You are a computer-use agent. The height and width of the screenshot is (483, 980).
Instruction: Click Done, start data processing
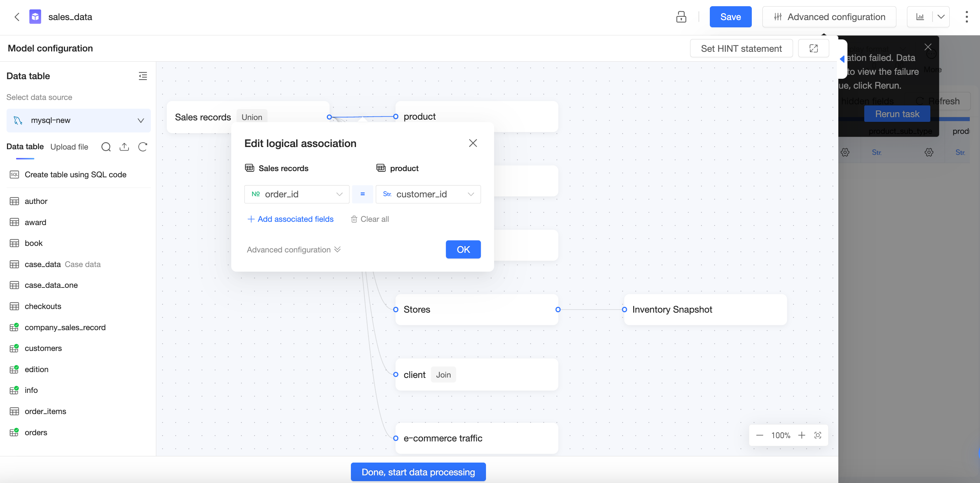pyautogui.click(x=418, y=472)
